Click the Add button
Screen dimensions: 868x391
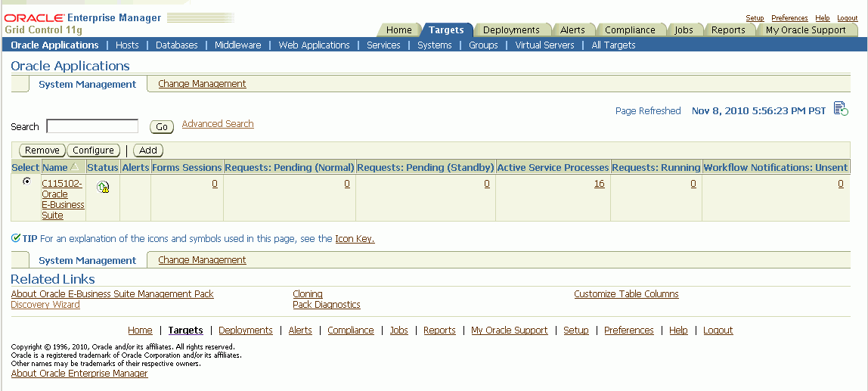point(147,150)
